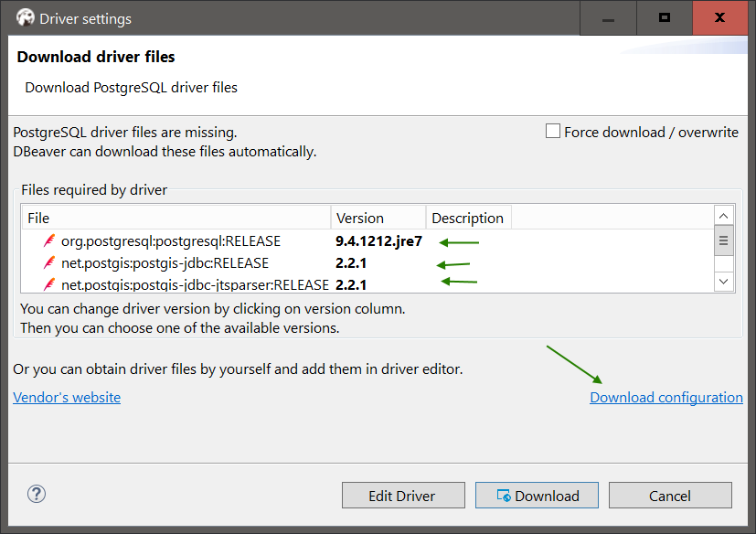
Task: Click the Cancel button
Action: coord(670,496)
